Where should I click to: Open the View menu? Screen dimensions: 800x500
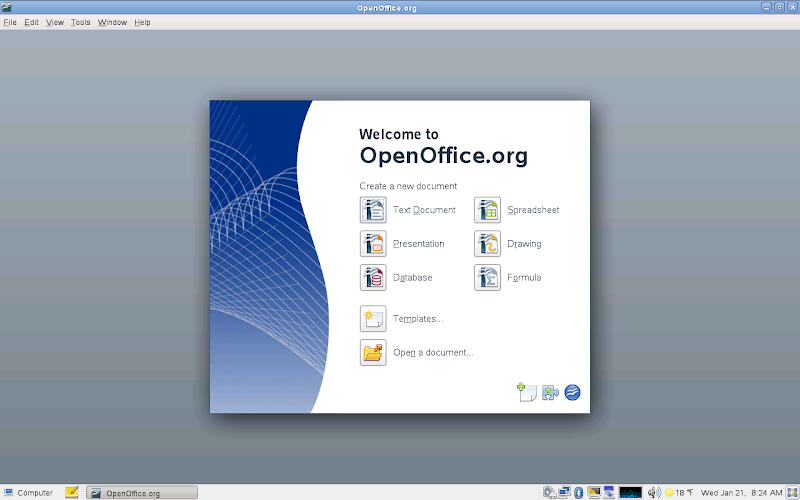[x=55, y=22]
